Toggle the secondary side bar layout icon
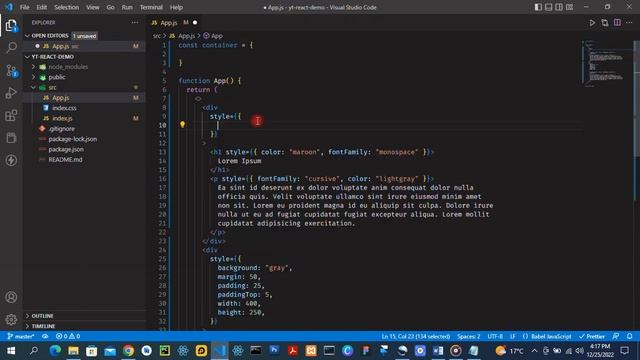The image size is (640, 360). click(559, 7)
